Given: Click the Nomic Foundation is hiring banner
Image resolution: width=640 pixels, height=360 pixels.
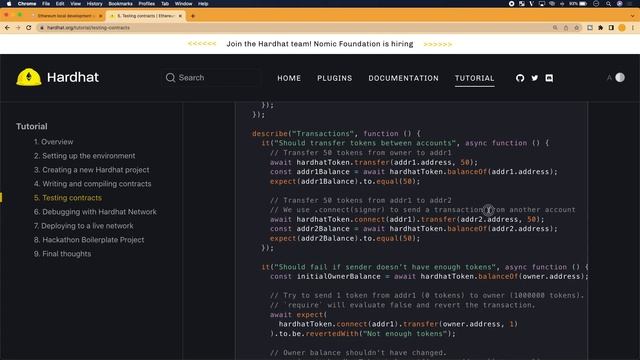Looking at the screenshot, I should 320,44.
